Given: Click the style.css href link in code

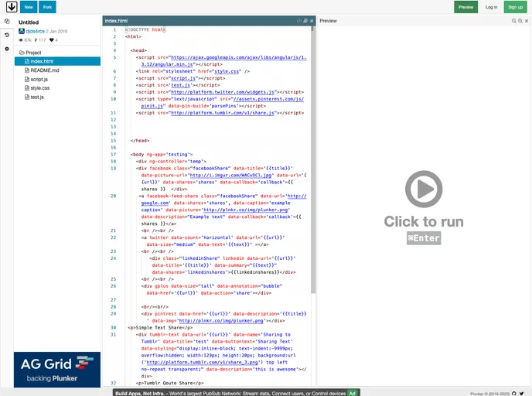Looking at the screenshot, I should (x=227, y=72).
